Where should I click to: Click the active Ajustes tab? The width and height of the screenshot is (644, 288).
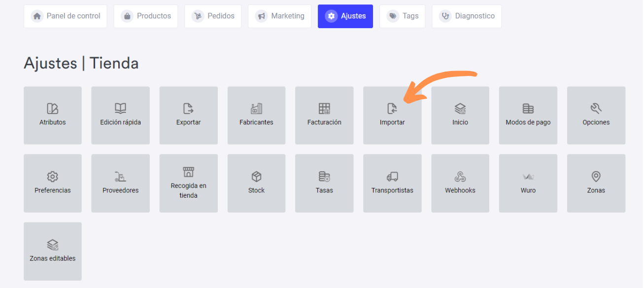point(345,16)
